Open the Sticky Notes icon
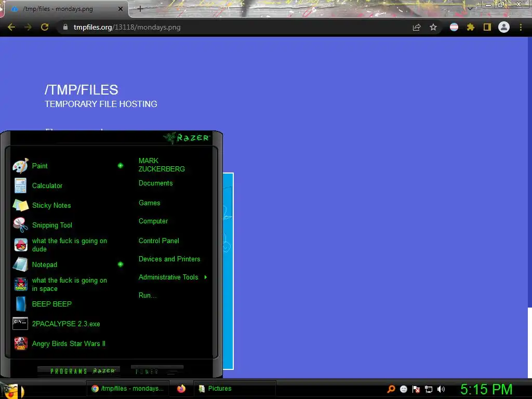 coord(20,205)
